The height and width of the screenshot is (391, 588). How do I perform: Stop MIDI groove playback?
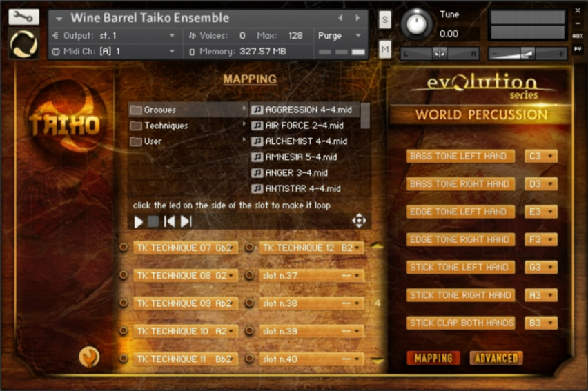(x=153, y=221)
